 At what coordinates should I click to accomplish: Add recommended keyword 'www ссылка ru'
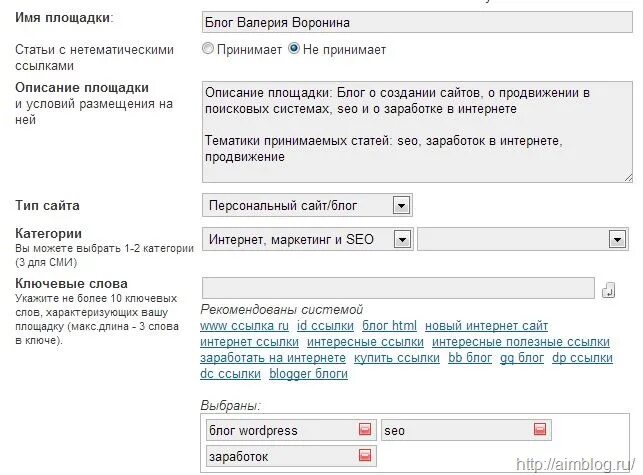pos(244,326)
